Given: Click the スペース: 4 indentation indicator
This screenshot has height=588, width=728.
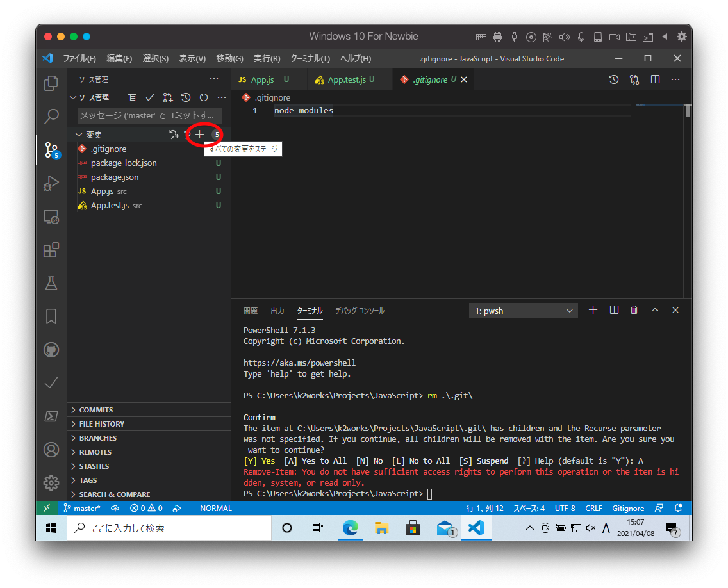Looking at the screenshot, I should pos(529,508).
